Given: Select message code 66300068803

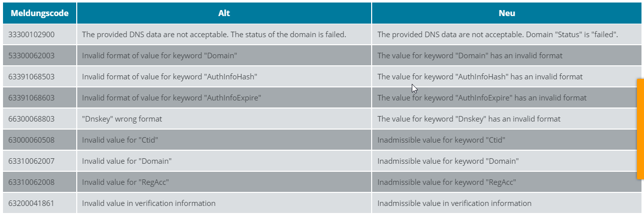Looking at the screenshot, I should (x=32, y=119).
